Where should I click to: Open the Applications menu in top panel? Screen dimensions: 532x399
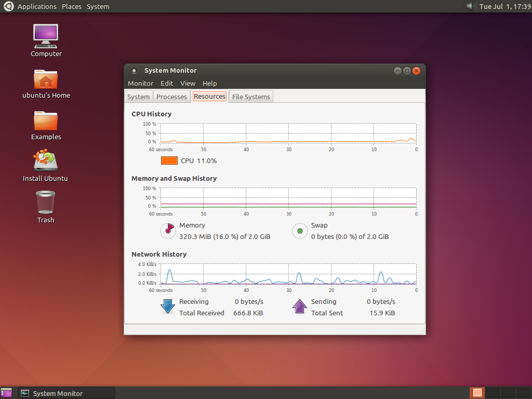(x=37, y=6)
